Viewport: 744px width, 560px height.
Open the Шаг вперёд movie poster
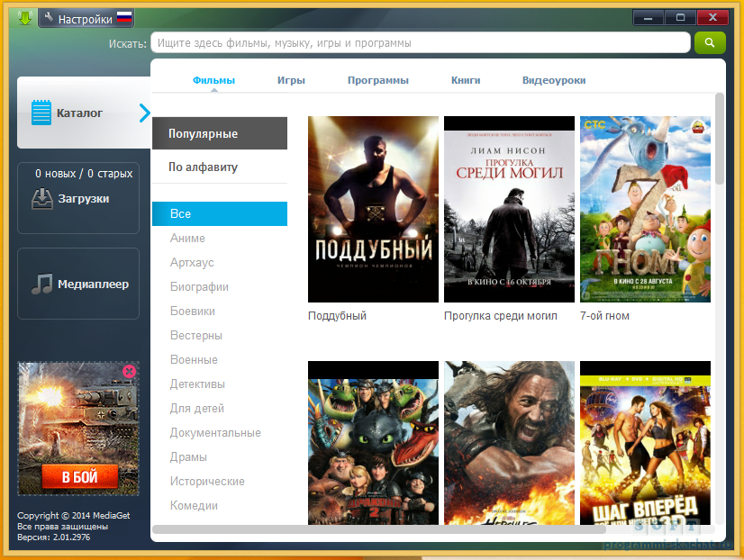click(645, 443)
